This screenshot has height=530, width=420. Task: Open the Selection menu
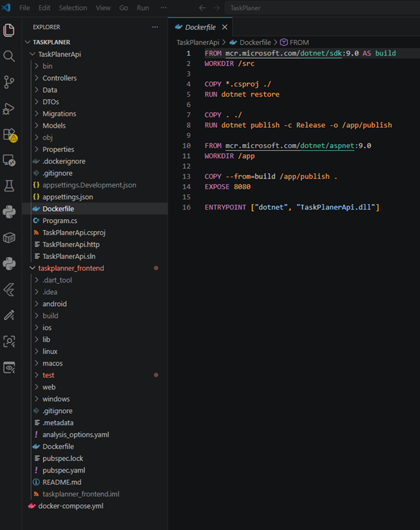pos(73,8)
